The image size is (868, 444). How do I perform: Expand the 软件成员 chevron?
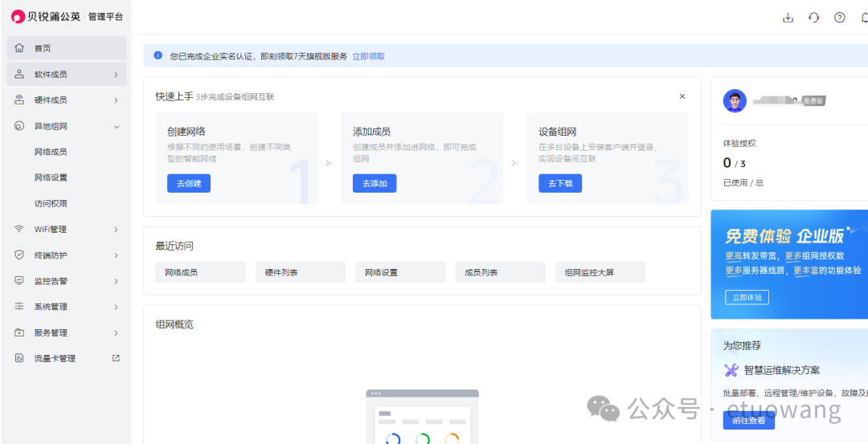pos(116,74)
